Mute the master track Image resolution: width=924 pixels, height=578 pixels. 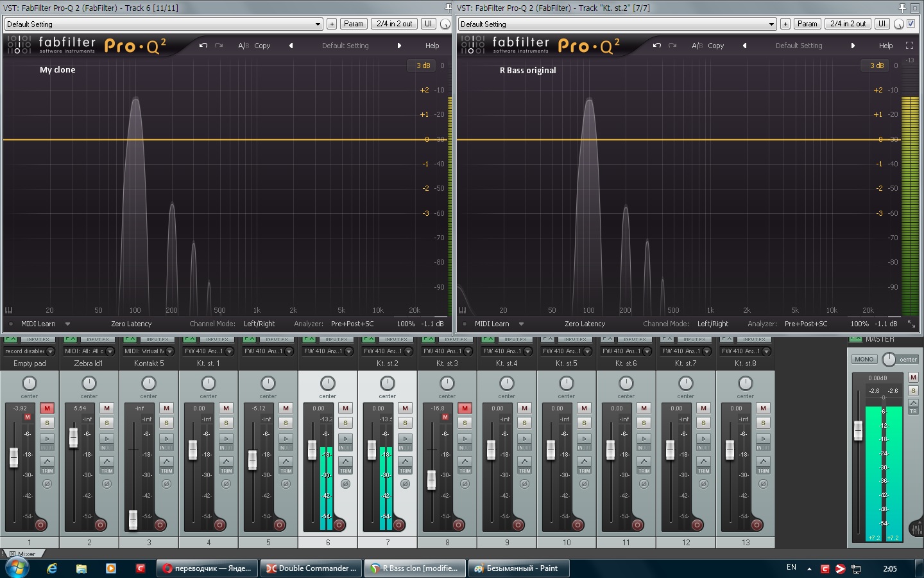click(913, 378)
